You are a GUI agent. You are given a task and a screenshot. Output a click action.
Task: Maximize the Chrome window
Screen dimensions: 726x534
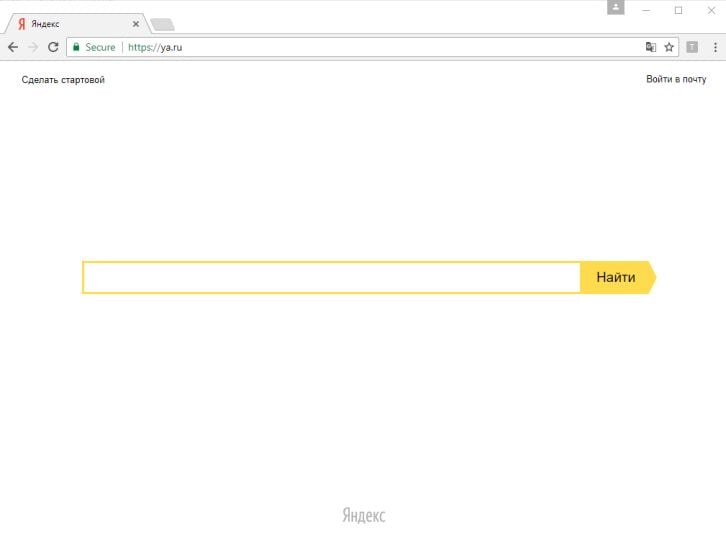pos(678,10)
